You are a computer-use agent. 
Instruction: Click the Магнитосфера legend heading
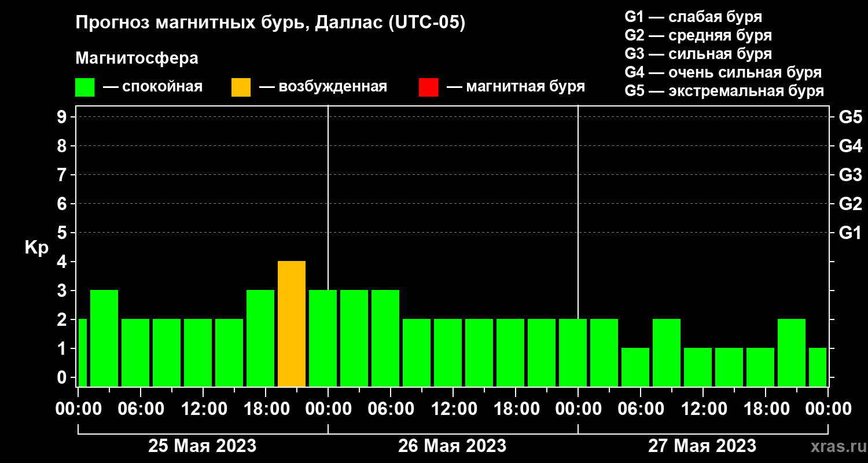pos(137,59)
